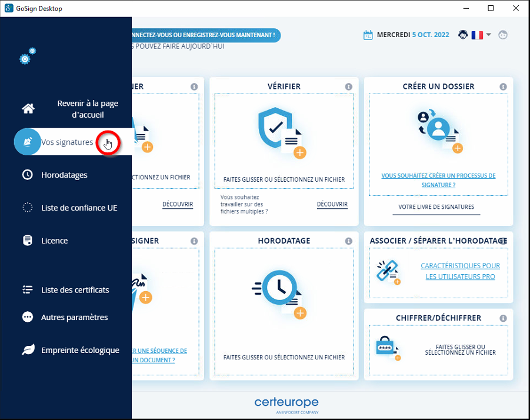Show info for the Vérifier card
Image resolution: width=530 pixels, height=420 pixels.
[x=348, y=86]
